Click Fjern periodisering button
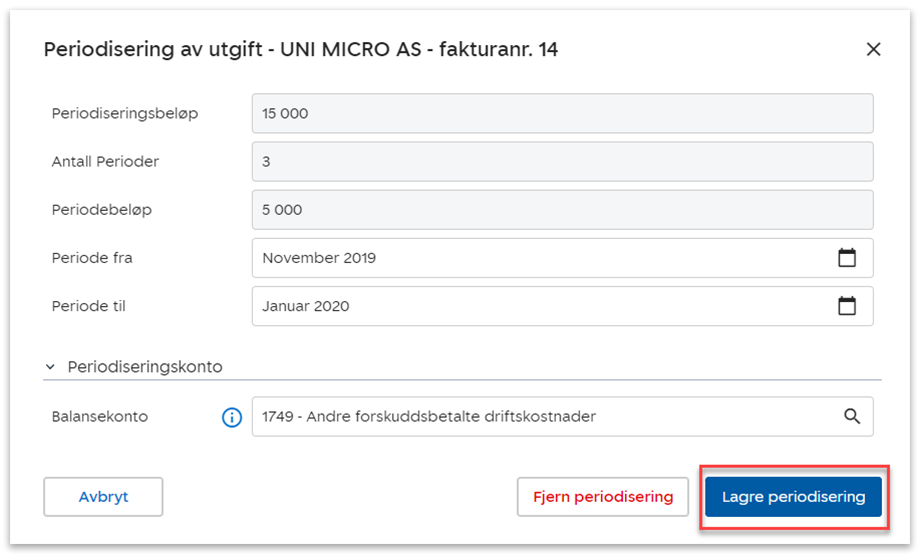 (x=602, y=497)
